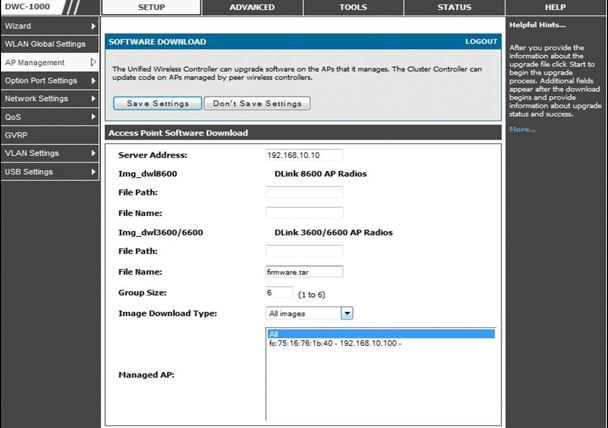Screen dimensions: 608x428
Task: Select GVRP in the sidebar
Action: click(16, 135)
